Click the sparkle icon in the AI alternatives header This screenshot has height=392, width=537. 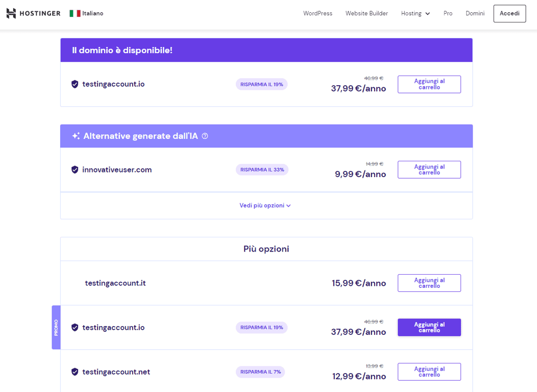pos(76,136)
